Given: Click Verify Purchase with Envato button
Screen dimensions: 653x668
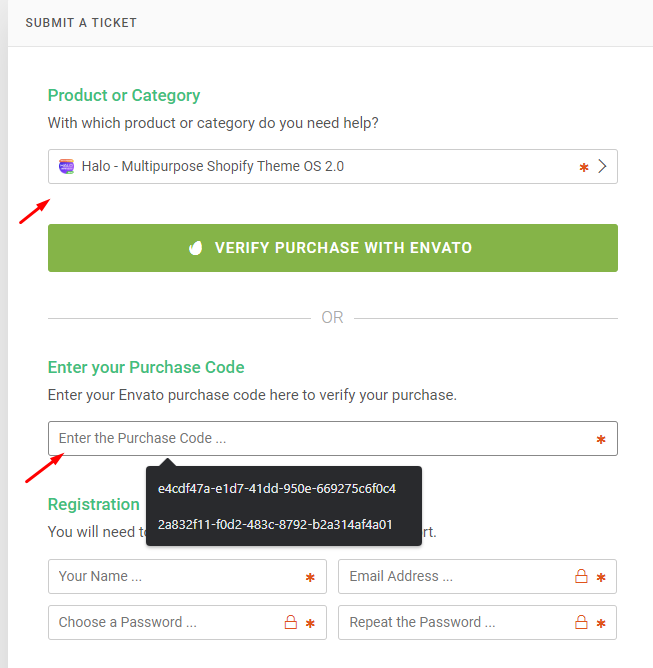Looking at the screenshot, I should (333, 248).
